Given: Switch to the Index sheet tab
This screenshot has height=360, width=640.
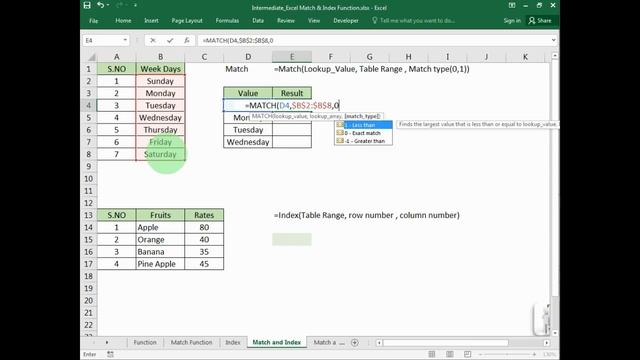Looking at the screenshot, I should coord(233,342).
